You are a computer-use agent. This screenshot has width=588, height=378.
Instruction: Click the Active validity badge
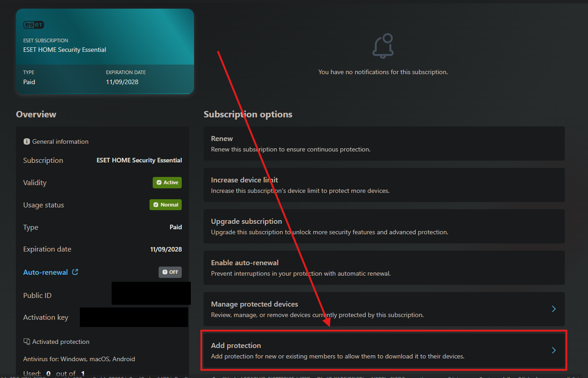(167, 182)
